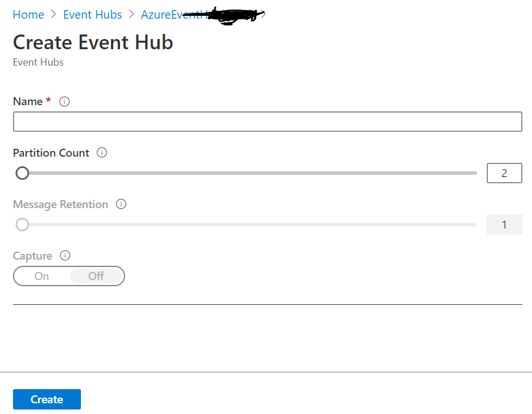Click the Message Retention info icon
532x414 pixels.
tap(121, 204)
